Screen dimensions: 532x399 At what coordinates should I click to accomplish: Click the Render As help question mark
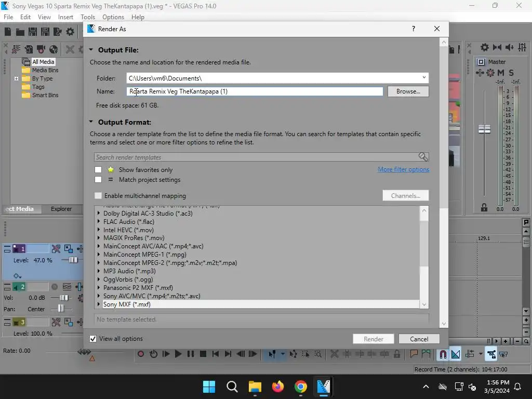pyautogui.click(x=413, y=29)
